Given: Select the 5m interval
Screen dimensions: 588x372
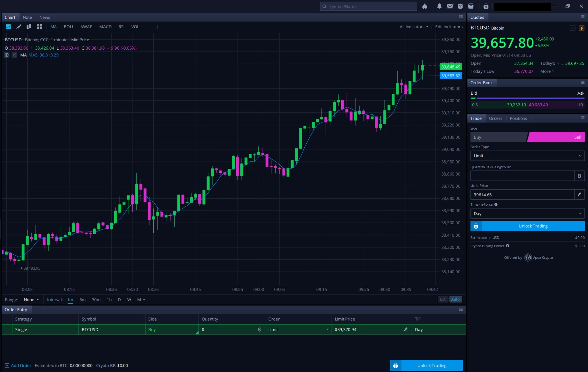Looking at the screenshot, I should [82, 299].
